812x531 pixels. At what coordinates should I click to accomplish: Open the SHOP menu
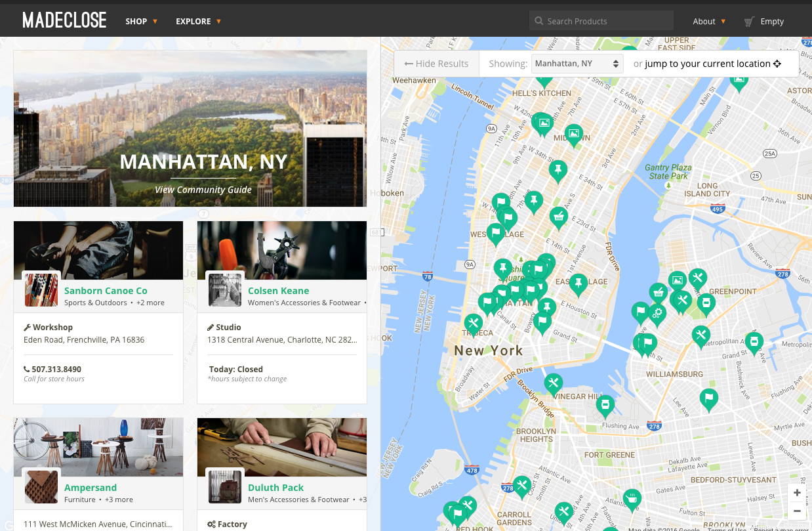[141, 21]
